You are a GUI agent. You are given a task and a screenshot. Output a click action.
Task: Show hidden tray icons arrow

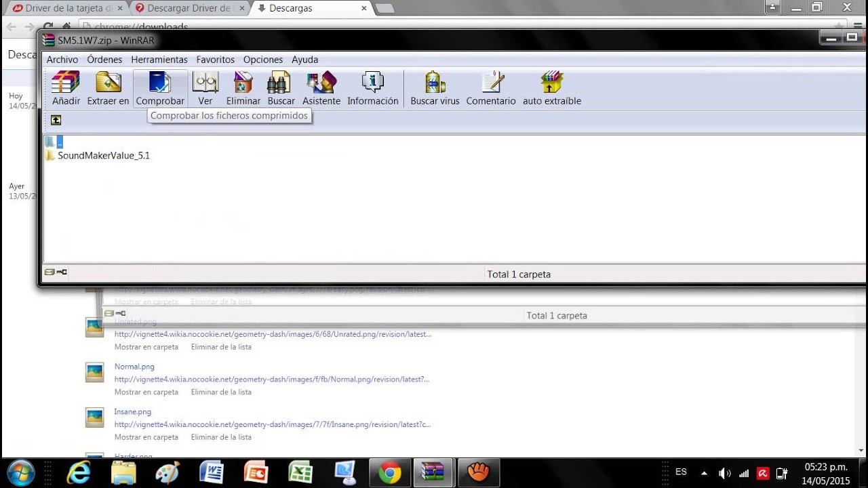[x=704, y=473]
